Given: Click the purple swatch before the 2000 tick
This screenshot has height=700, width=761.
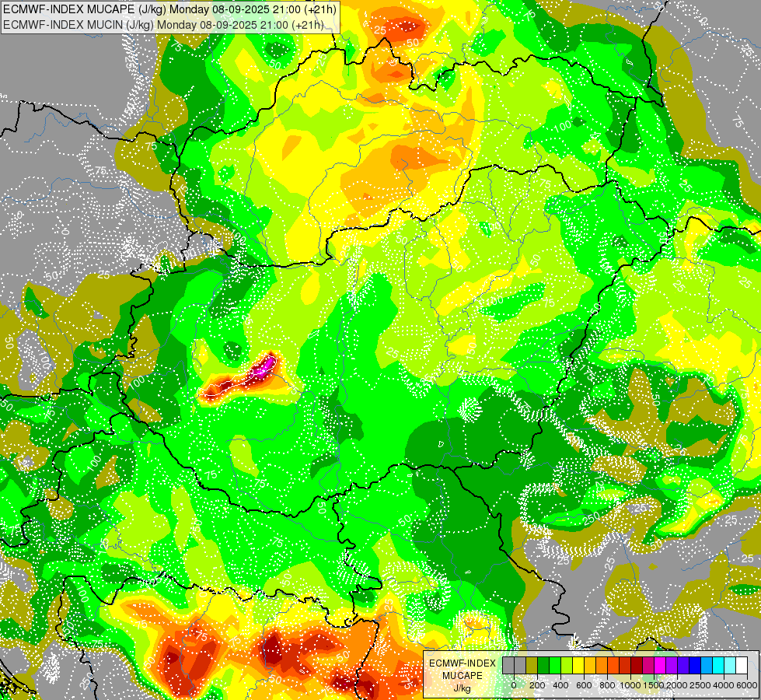Looking at the screenshot, I should 672,665.
